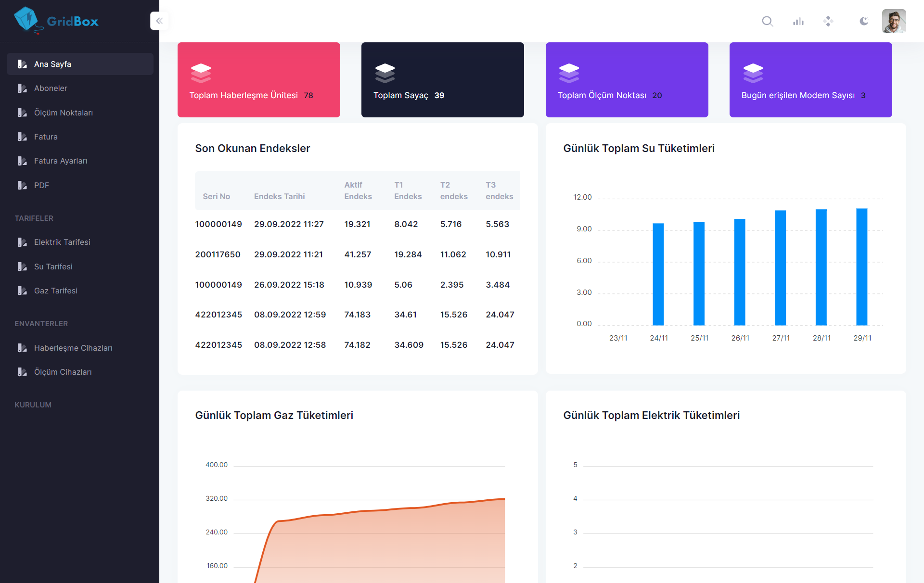Go to Ölçüm Noktaları page
The height and width of the screenshot is (583, 924).
click(63, 113)
